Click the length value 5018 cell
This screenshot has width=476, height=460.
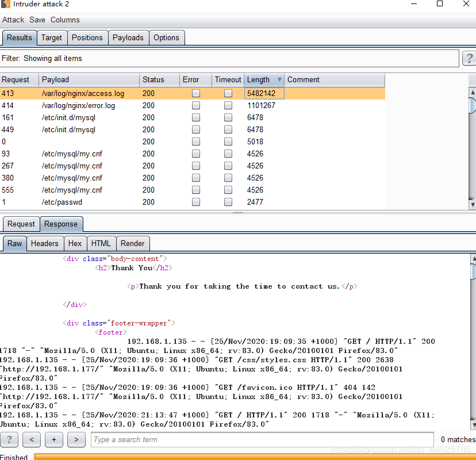(264, 142)
